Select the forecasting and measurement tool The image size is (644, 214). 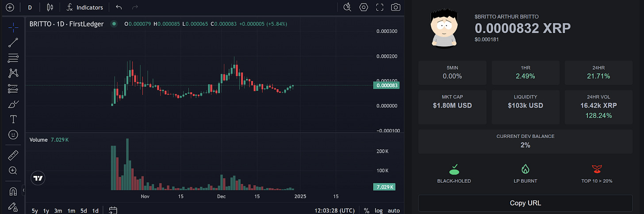pos(13,88)
